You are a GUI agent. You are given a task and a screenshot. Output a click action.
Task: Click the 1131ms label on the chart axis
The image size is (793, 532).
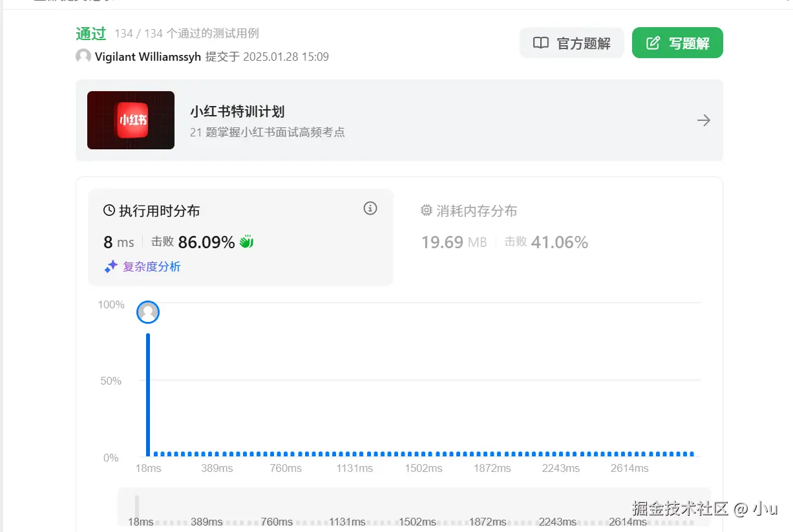click(x=355, y=468)
